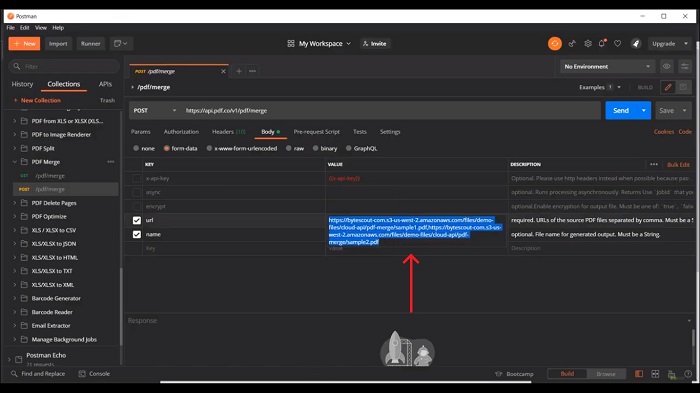This screenshot has width=700, height=393.
Task: Click the pencil edit icon near BUILD
Action: click(x=668, y=87)
